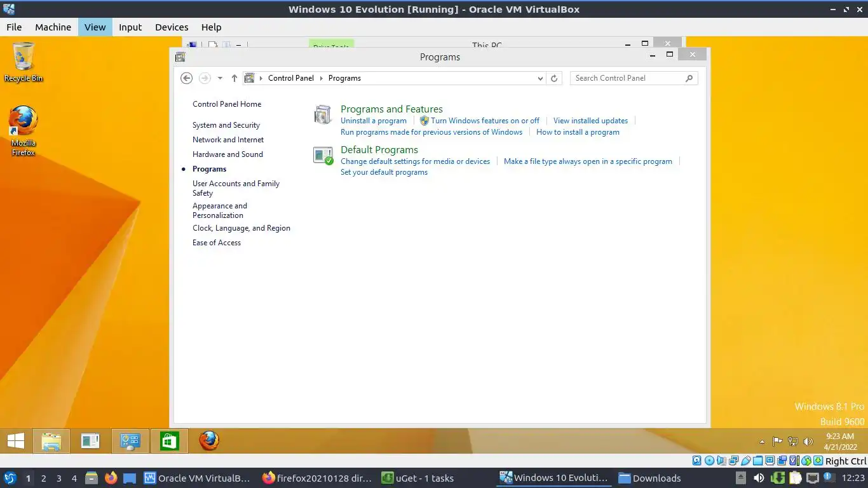Viewport: 868px width, 488px height.
Task: Open the host application menu launcher
Action: click(10, 478)
